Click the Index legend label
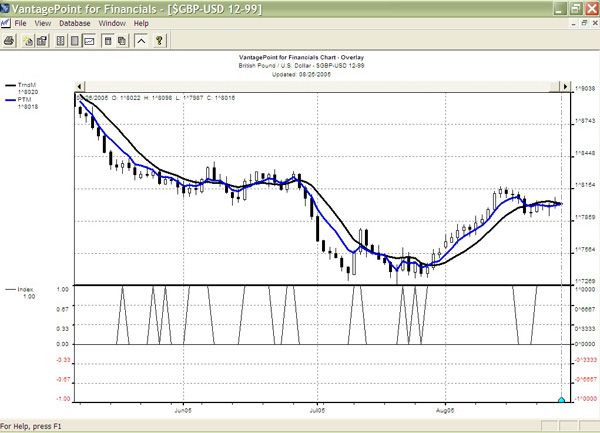600x433 pixels. click(x=25, y=290)
